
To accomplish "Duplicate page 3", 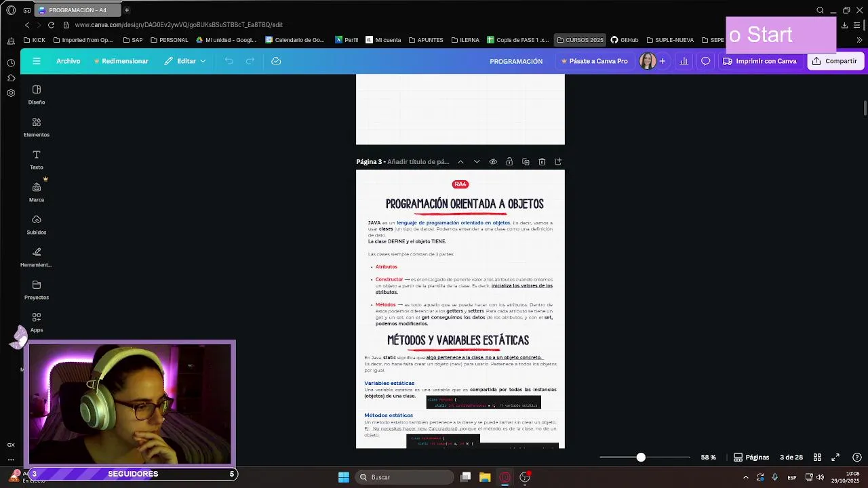I will point(526,162).
